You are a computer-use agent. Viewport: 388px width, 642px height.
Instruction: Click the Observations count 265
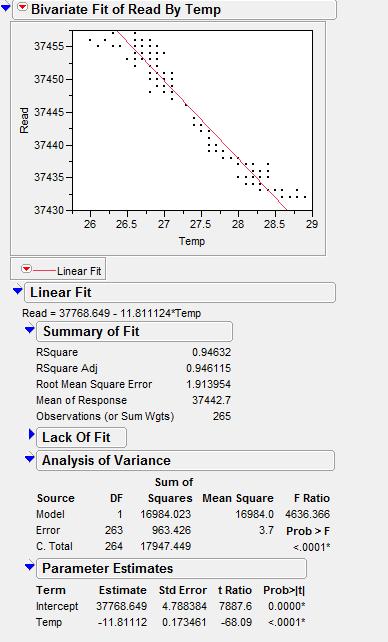click(x=222, y=416)
